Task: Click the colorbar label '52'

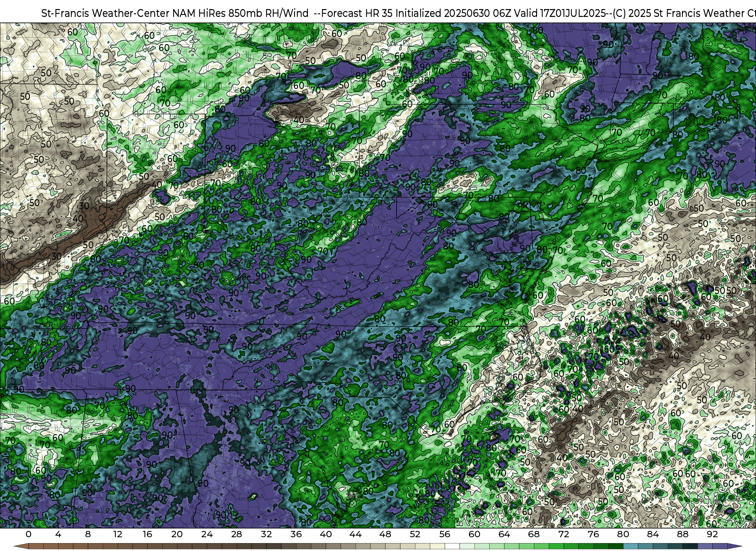Action: (x=415, y=534)
